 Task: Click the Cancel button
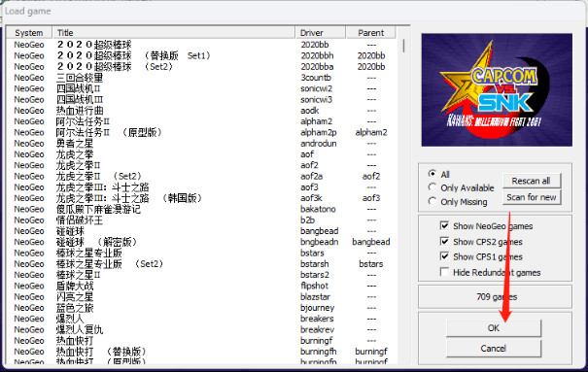click(x=494, y=349)
